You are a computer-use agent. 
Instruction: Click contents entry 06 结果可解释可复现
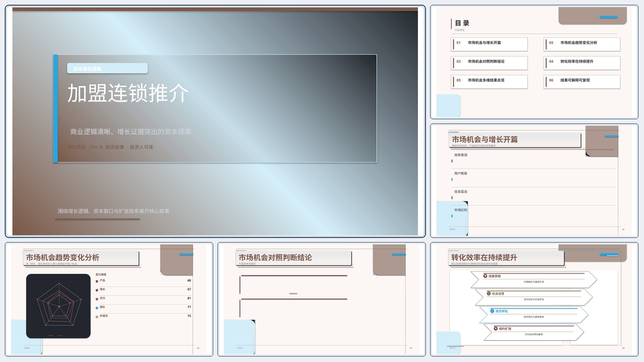point(582,82)
